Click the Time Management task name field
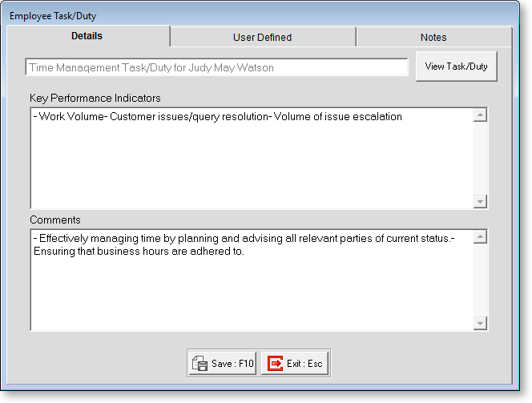532x403 pixels. pos(216,68)
